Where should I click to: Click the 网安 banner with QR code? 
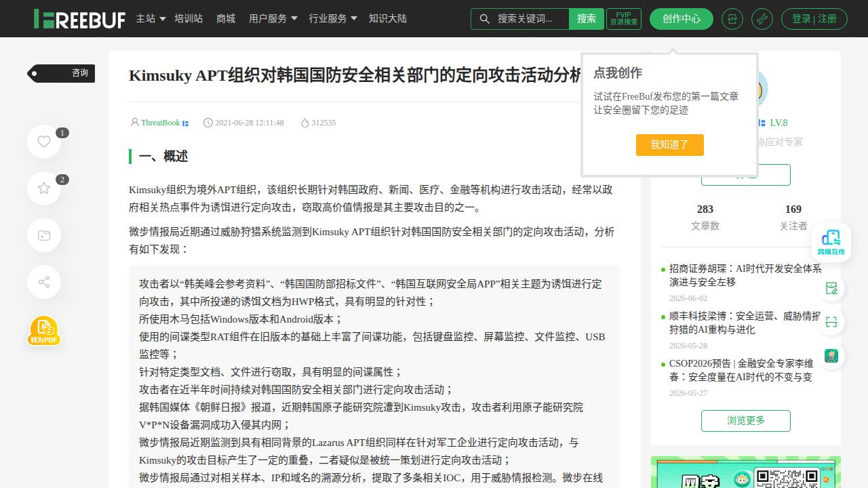click(x=746, y=472)
